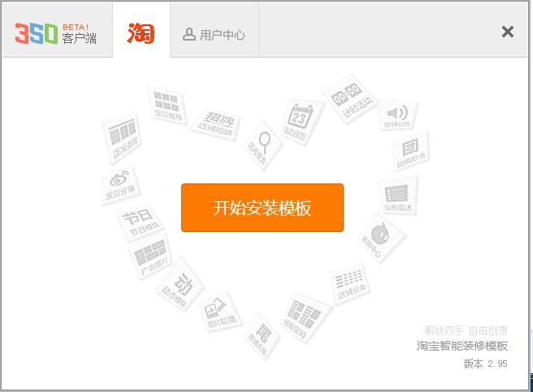
Task: Click the 宝贝分享 Weibo share icon
Action: pyautogui.click(x=121, y=185)
